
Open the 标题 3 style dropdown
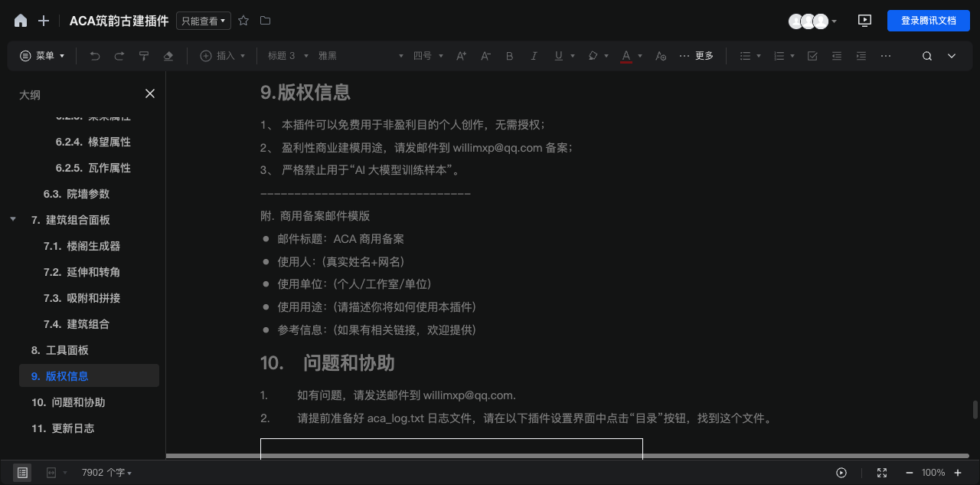coord(288,56)
